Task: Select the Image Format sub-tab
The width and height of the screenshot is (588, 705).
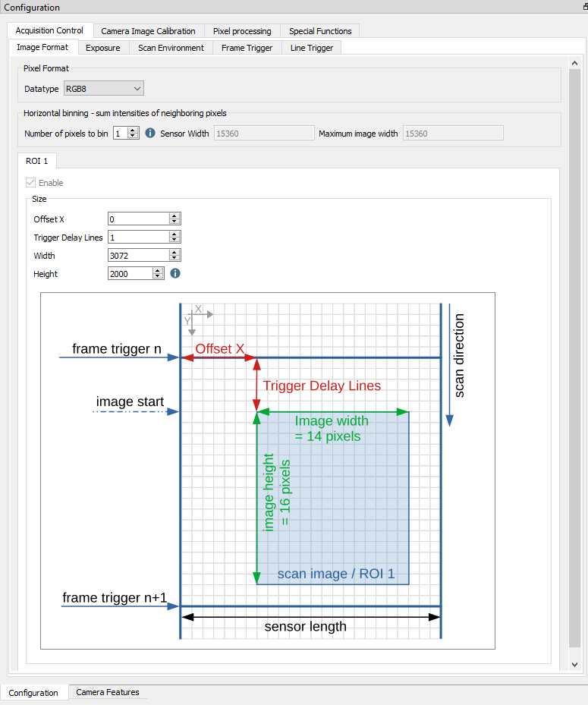Action: 42,47
